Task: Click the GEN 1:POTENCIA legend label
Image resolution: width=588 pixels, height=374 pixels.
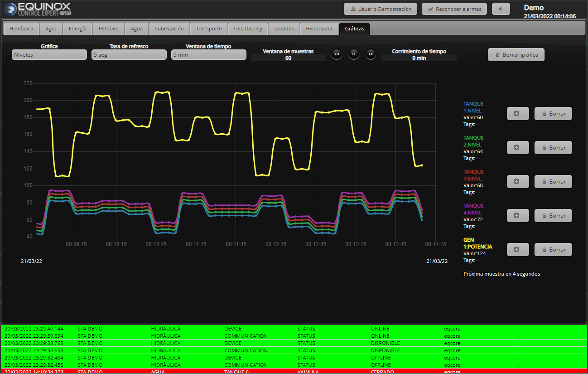Action: 477,243
